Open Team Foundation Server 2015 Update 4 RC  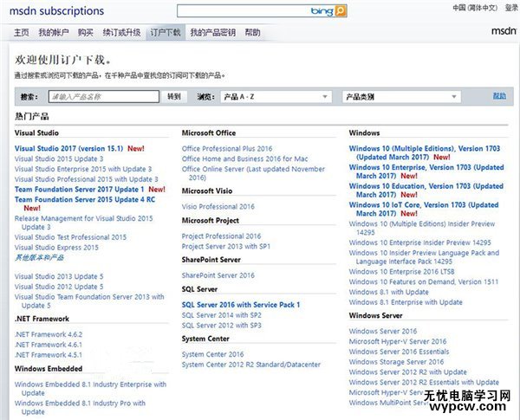click(x=85, y=200)
